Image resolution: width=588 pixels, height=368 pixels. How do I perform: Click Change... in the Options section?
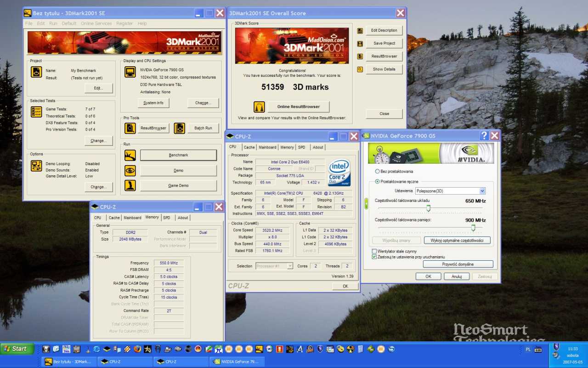[98, 187]
